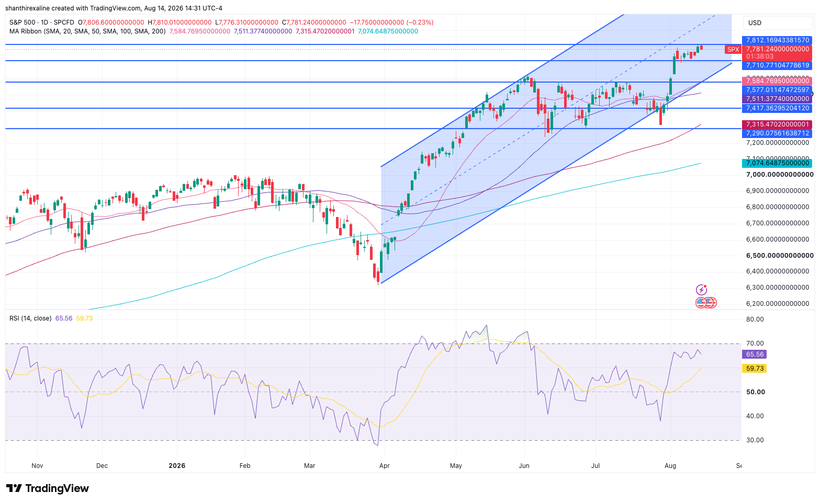
Task: Click the blue 7,710.771 price line label
Action: tap(777, 65)
